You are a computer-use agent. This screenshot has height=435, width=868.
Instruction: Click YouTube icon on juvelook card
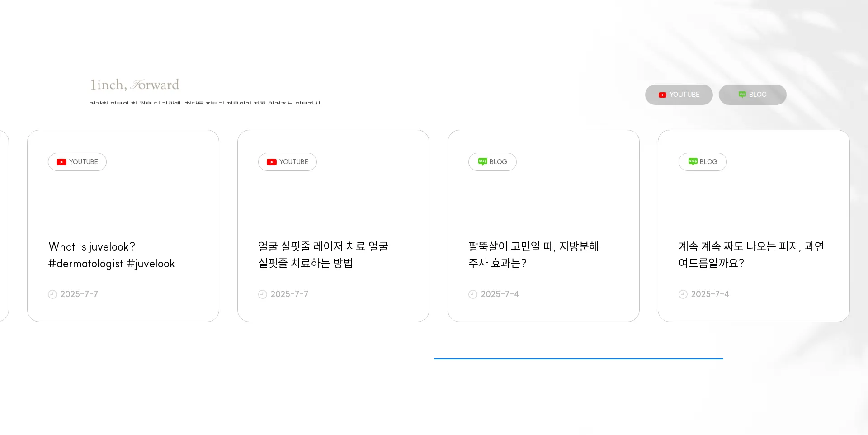61,162
